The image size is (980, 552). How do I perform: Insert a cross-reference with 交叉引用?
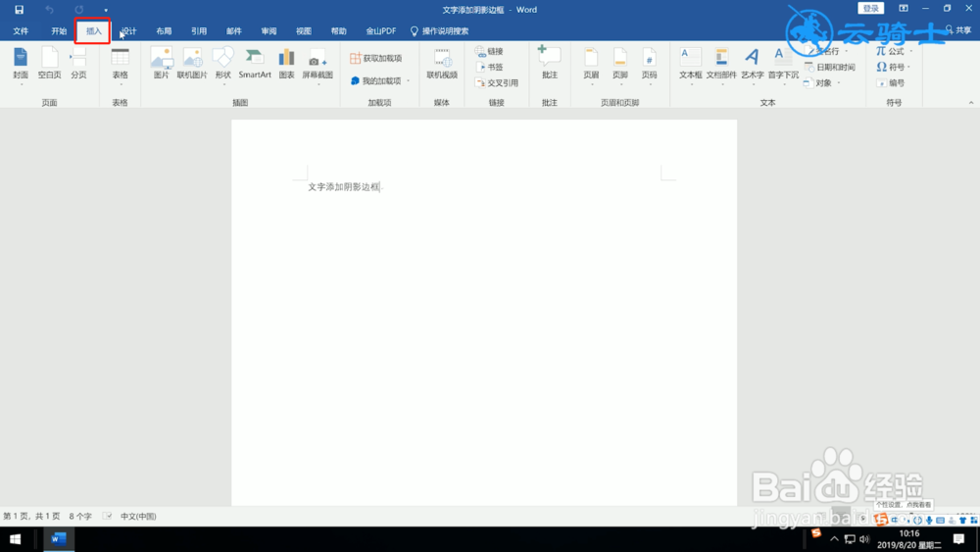[497, 82]
